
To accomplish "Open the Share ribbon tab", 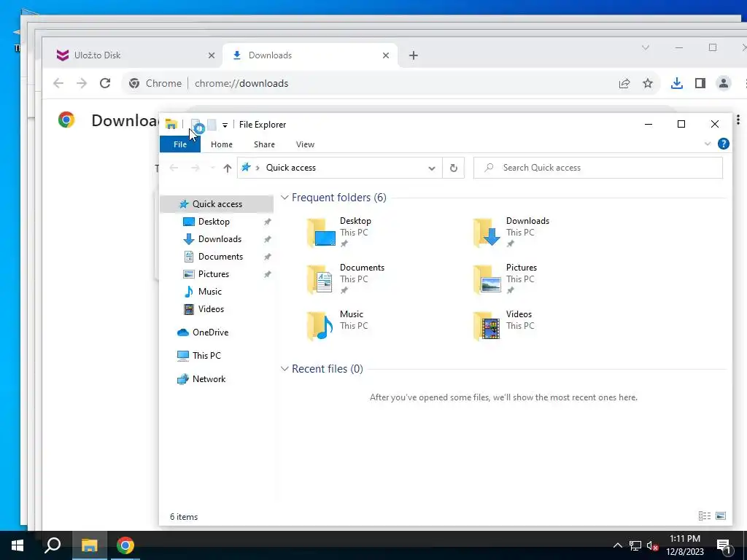I will click(x=264, y=144).
